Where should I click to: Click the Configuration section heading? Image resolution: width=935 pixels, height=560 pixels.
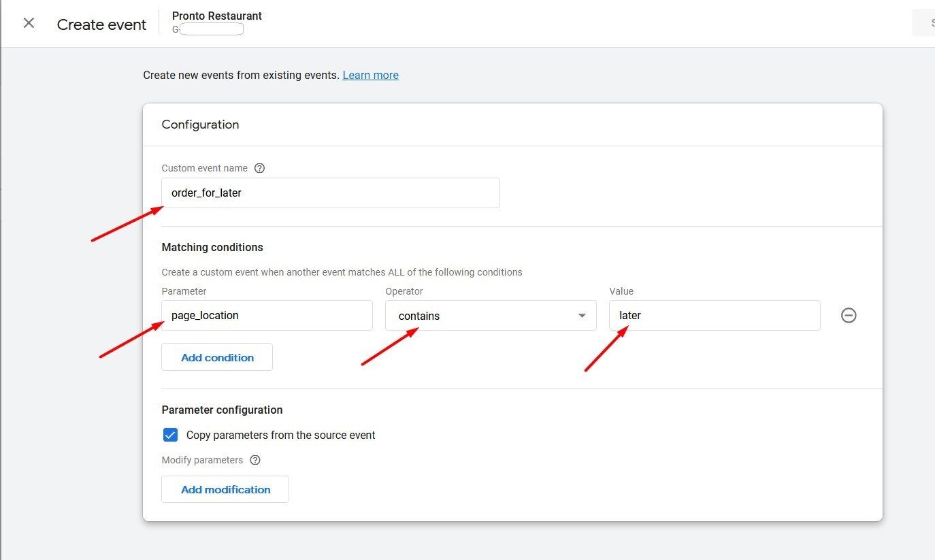point(200,125)
